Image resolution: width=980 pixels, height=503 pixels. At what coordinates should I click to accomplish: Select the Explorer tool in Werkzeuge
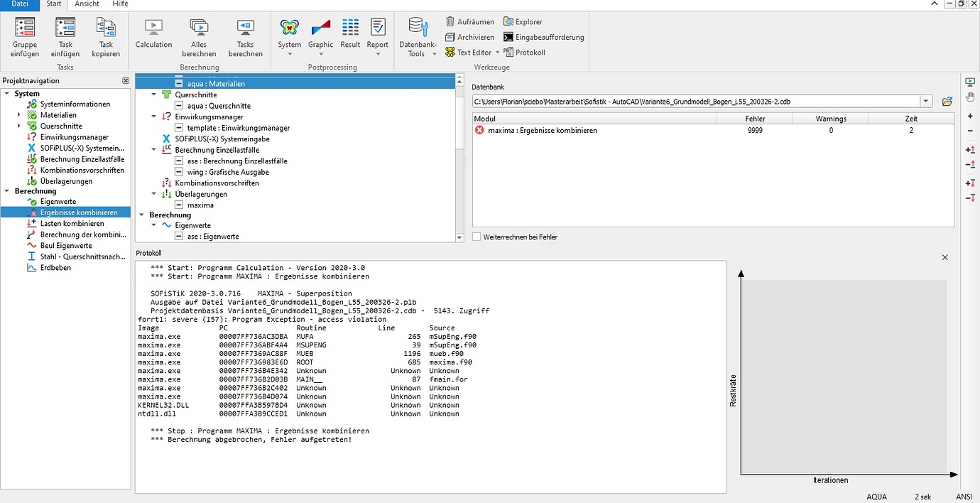coord(523,21)
